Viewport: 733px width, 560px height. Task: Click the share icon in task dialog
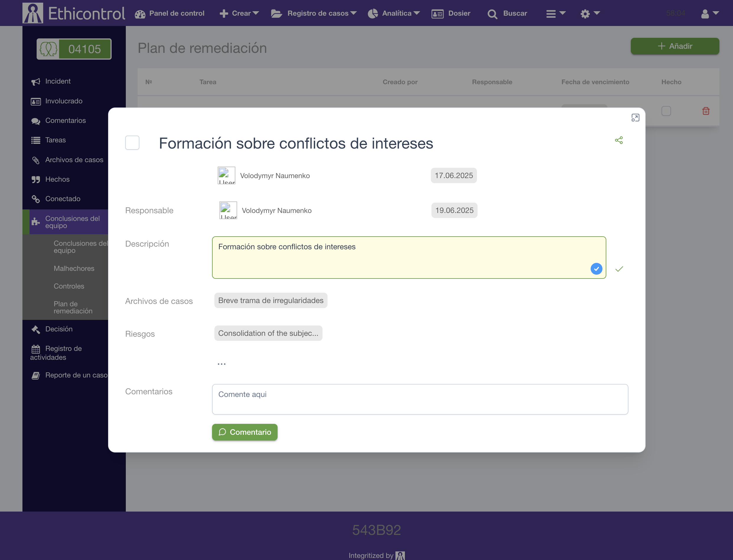(619, 140)
